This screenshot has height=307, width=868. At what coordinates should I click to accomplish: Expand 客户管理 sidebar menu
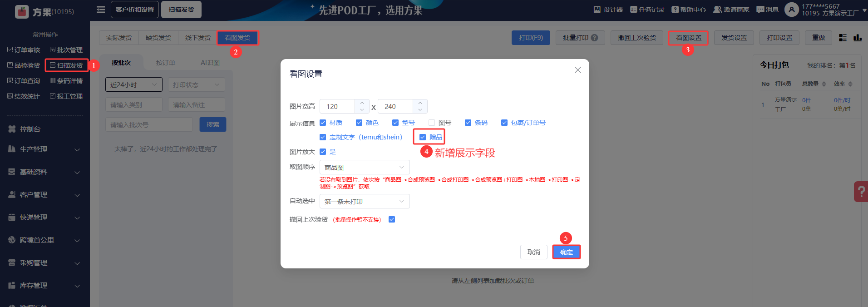(x=44, y=195)
